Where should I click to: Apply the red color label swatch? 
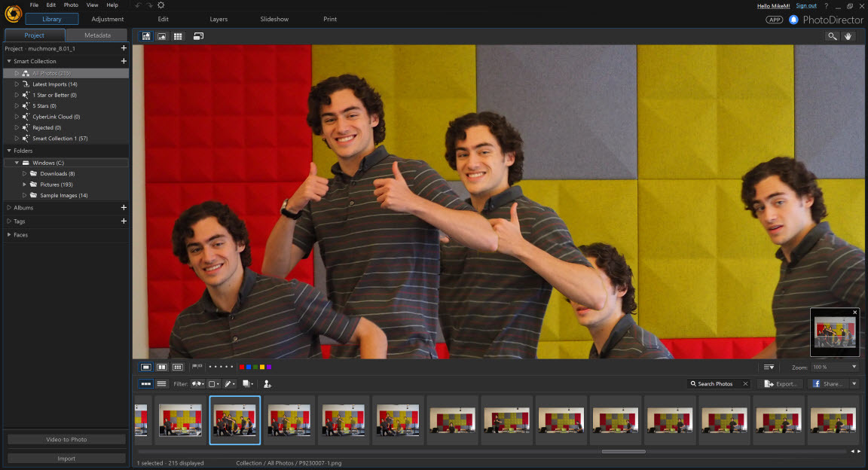(x=241, y=367)
